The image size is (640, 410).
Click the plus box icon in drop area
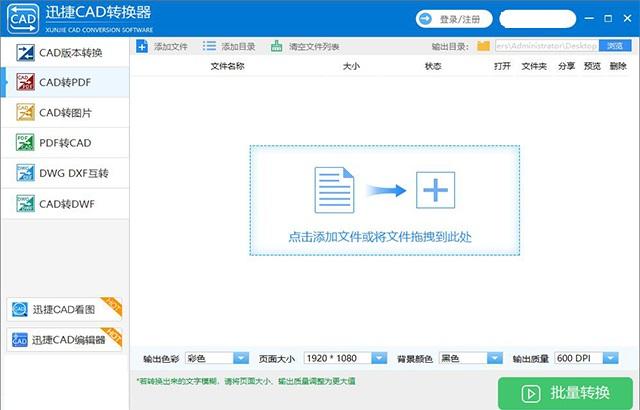click(x=435, y=190)
